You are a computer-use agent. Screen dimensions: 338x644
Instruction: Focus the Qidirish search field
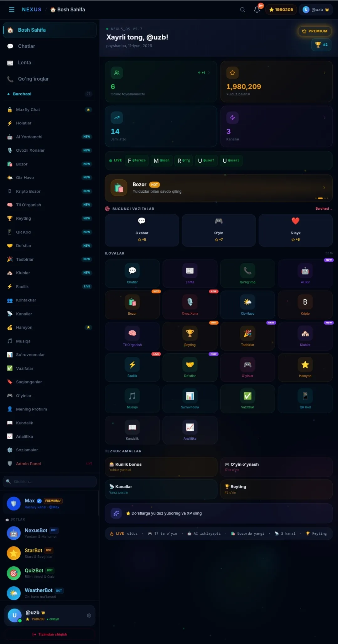(x=50, y=481)
